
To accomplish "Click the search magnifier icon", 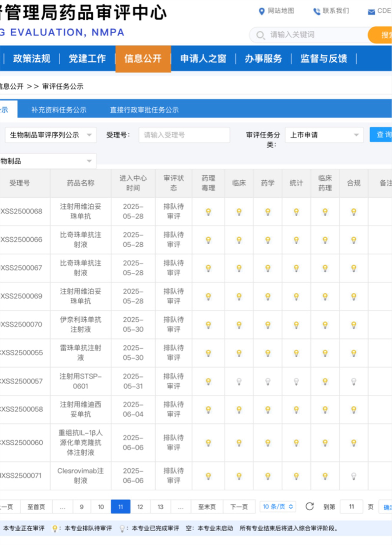I will pyautogui.click(x=261, y=35).
